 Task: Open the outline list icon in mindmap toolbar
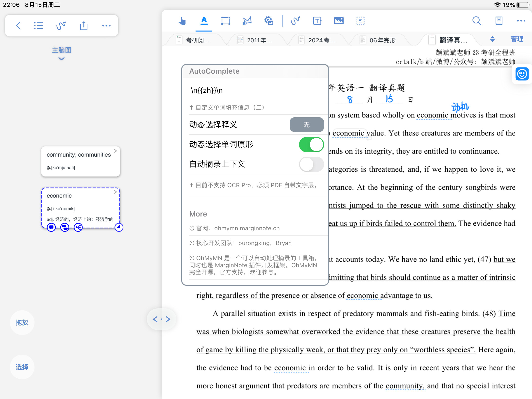click(38, 26)
